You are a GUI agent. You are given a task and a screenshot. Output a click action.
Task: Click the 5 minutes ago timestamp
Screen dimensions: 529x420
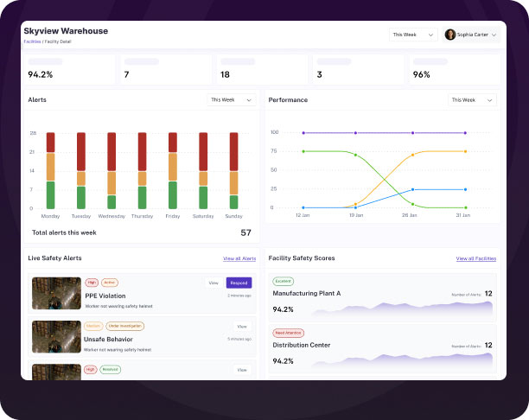[x=239, y=339]
